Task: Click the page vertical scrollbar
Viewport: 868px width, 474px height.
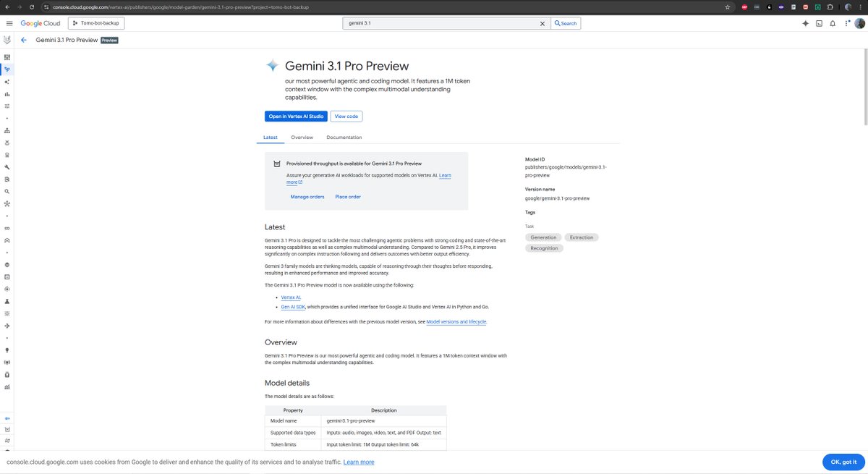Action: tap(865, 87)
